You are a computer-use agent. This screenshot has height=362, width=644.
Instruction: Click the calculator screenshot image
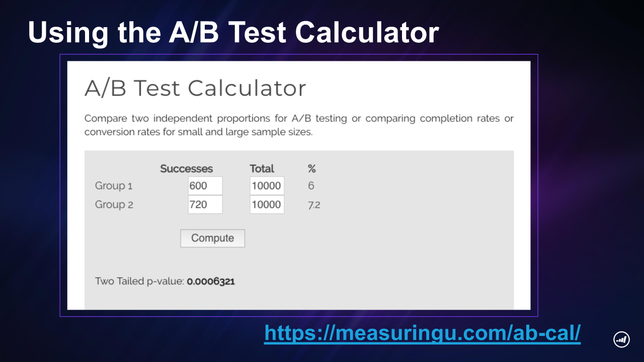click(299, 186)
